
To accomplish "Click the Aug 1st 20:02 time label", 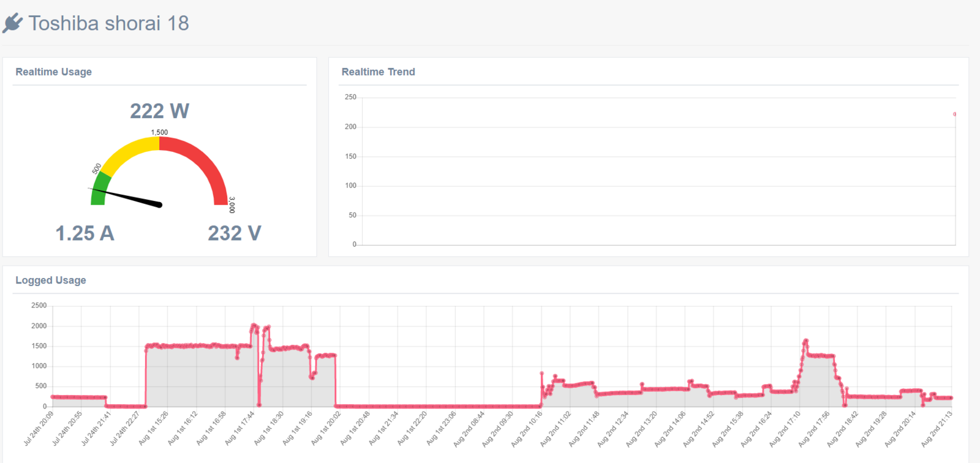I will [x=326, y=428].
